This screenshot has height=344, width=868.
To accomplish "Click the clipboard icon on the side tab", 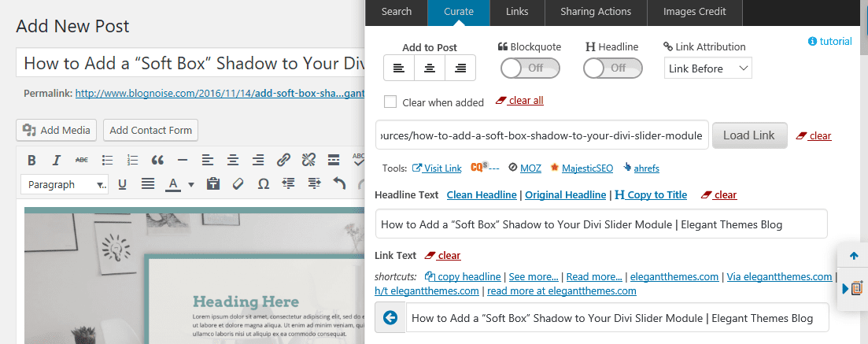I will pos(856,289).
